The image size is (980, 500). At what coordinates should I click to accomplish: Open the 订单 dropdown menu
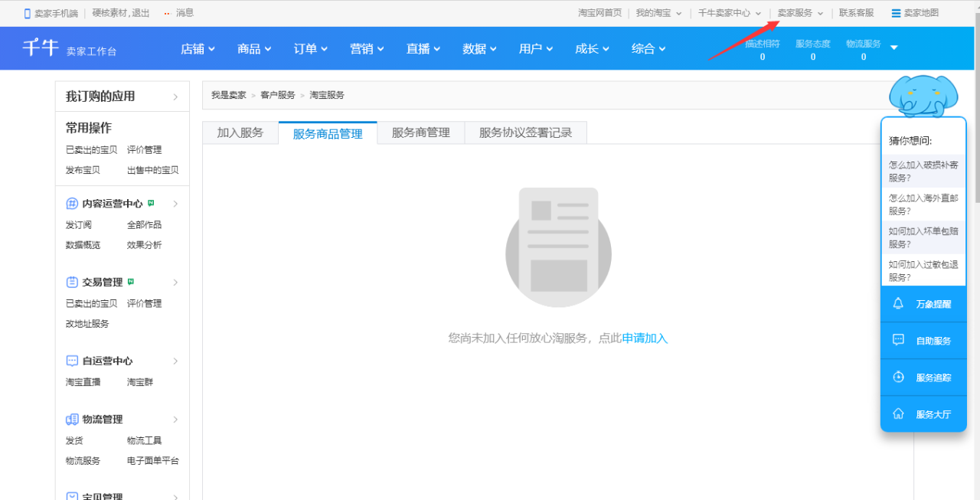(310, 48)
